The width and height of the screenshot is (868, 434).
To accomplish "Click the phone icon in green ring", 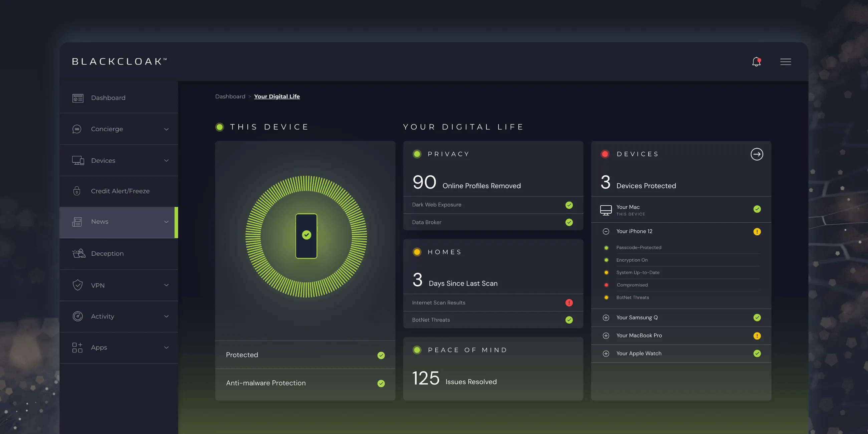I will (306, 236).
